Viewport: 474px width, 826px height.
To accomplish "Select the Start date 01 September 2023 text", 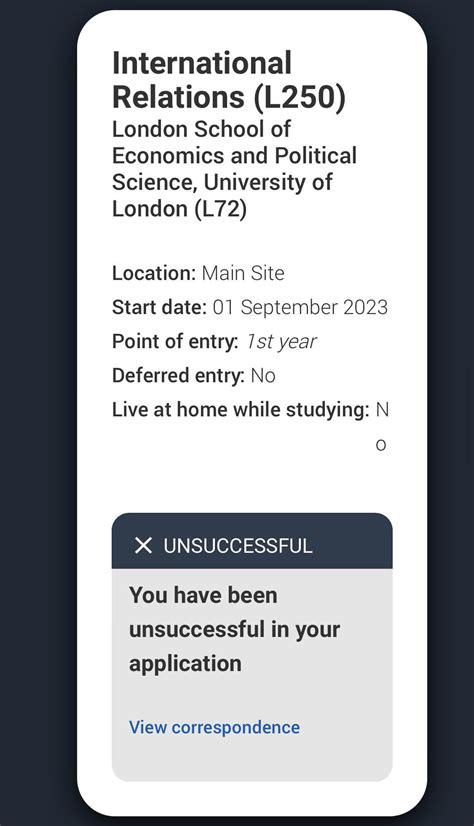I will (x=300, y=307).
